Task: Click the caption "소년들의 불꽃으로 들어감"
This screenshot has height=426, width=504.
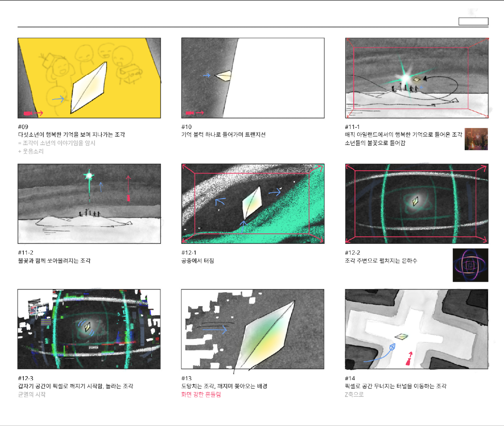Action: point(375,143)
